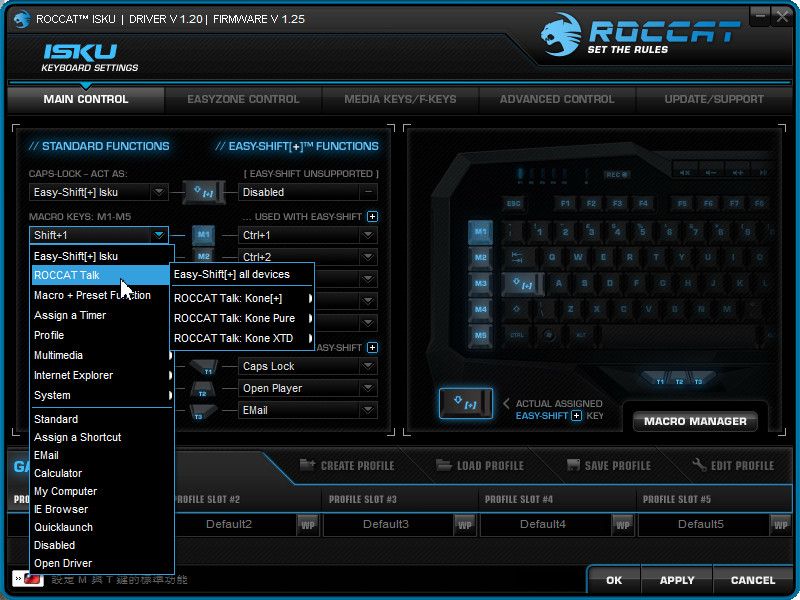Click EDIT PROFILE
The image size is (800, 600).
pyautogui.click(x=733, y=465)
